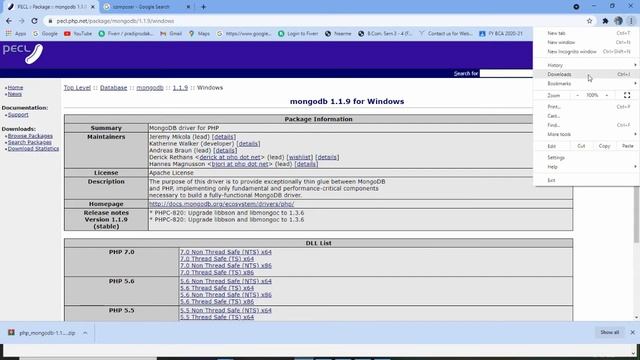The width and height of the screenshot is (640, 360).
Task: Open Support documentation link
Action: [x=18, y=115]
